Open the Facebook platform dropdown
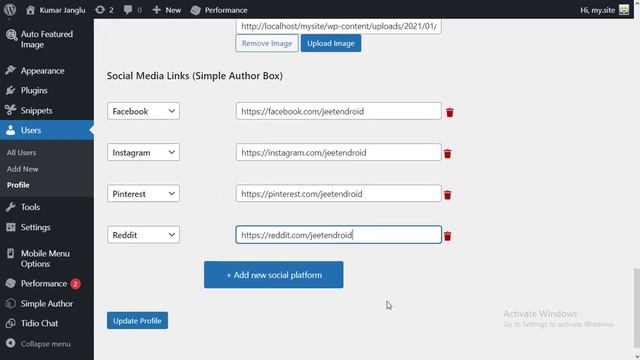 (143, 111)
